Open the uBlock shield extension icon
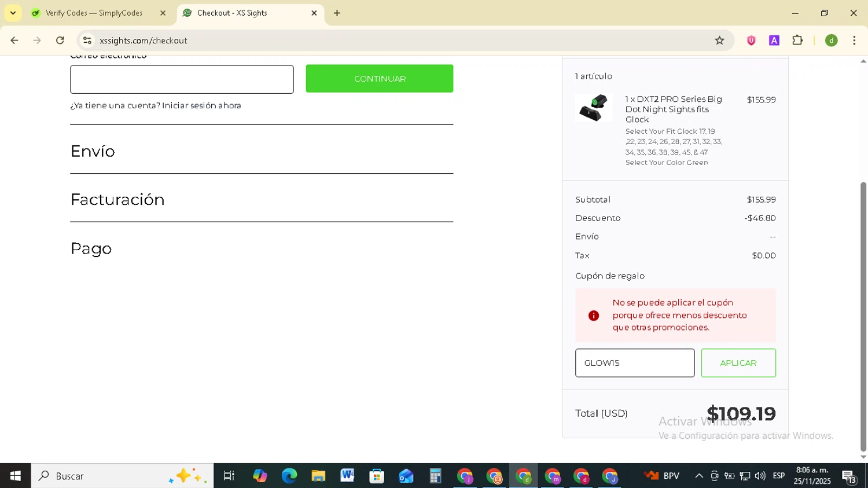Image resolution: width=868 pixels, height=488 pixels. point(751,41)
